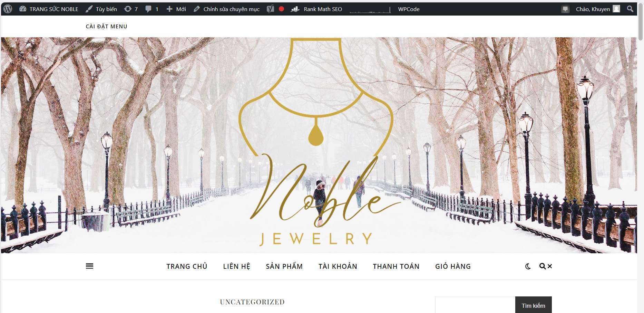The height and width of the screenshot is (313, 644).
Task: Click the Tìm kiếm search button
Action: (533, 305)
